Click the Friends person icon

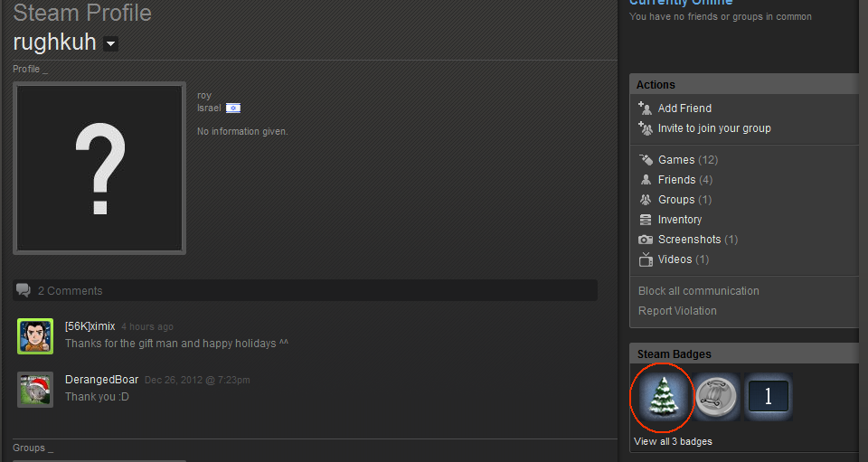tap(646, 179)
